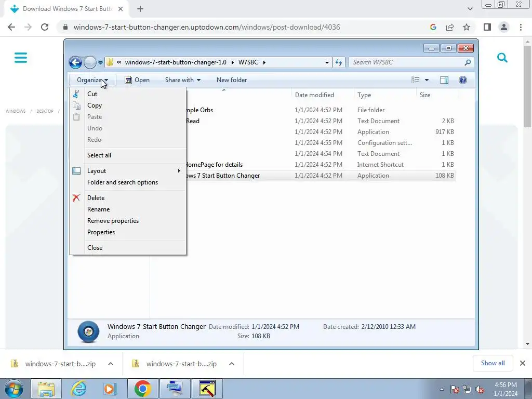
Task: Click the magnifier icon in Explorer search box
Action: tap(468, 62)
